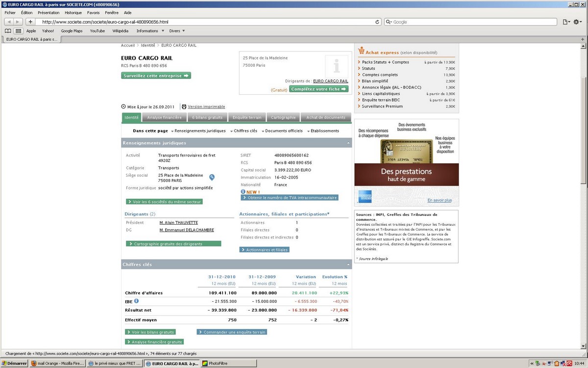Open the Édition menu
588x368 pixels.
pyautogui.click(x=27, y=13)
